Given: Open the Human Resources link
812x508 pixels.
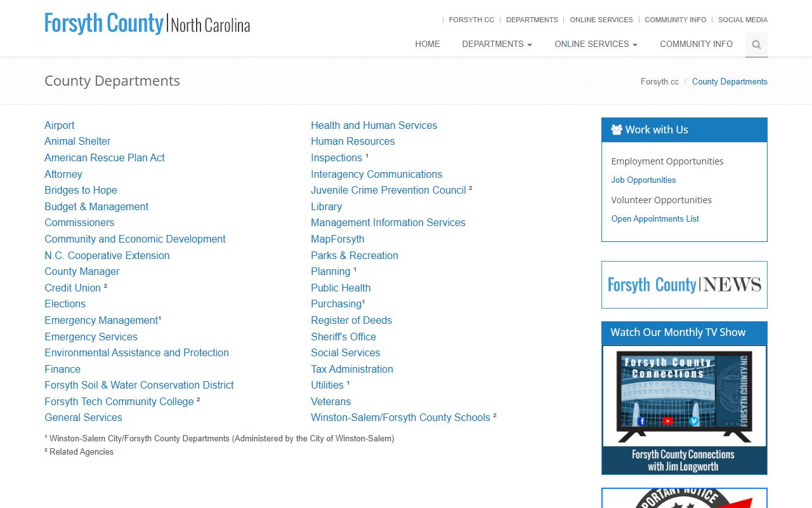Looking at the screenshot, I should coord(353,141).
